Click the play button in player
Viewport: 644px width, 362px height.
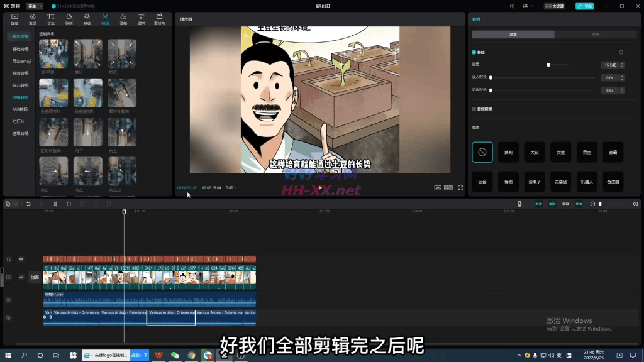click(320, 187)
